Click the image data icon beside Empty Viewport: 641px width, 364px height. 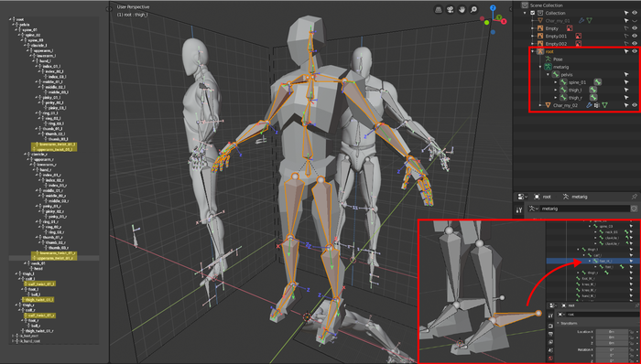pyautogui.click(x=570, y=28)
